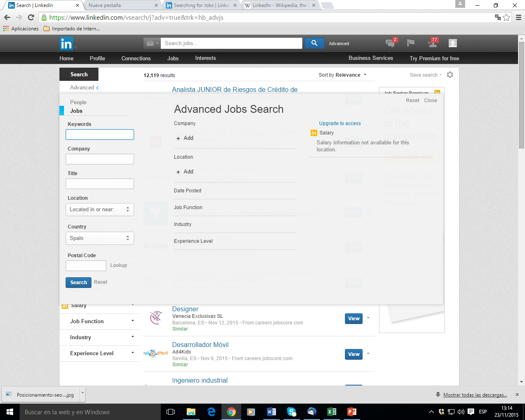Click the Windows Start button
Screen dimensions: 525x420
coord(10,412)
